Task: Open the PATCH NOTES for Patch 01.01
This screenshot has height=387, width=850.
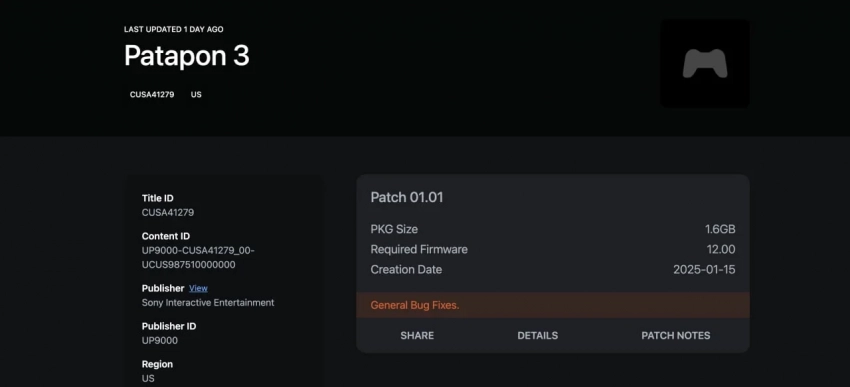Action: click(675, 336)
